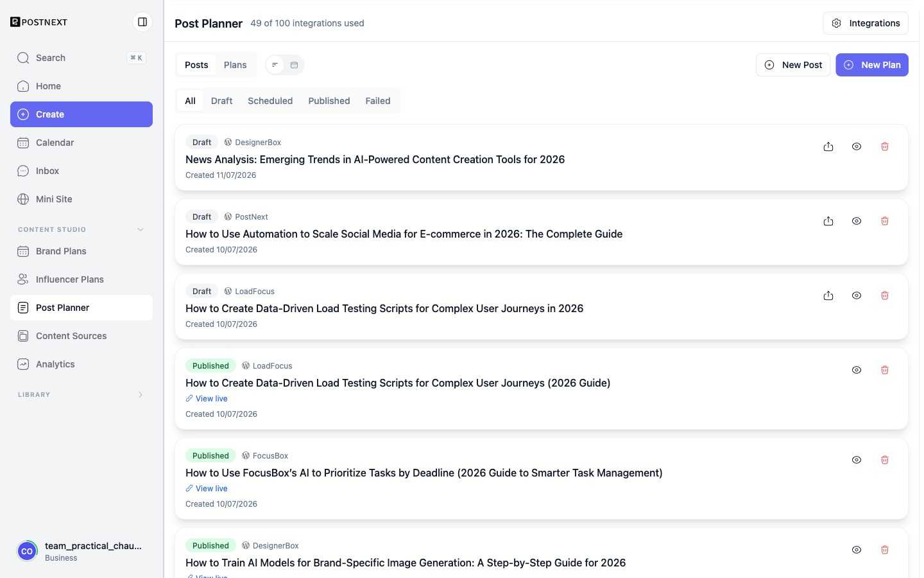
Task: Delete the News Analysis post
Action: (885, 146)
